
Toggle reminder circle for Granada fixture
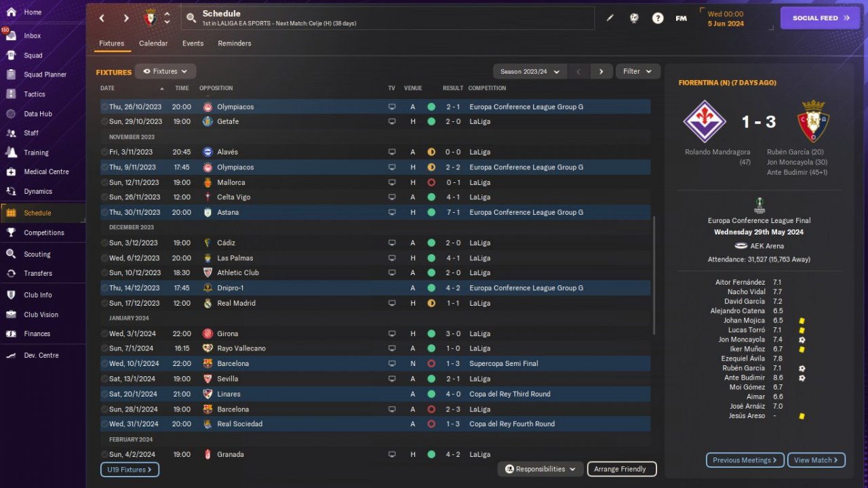(104, 455)
